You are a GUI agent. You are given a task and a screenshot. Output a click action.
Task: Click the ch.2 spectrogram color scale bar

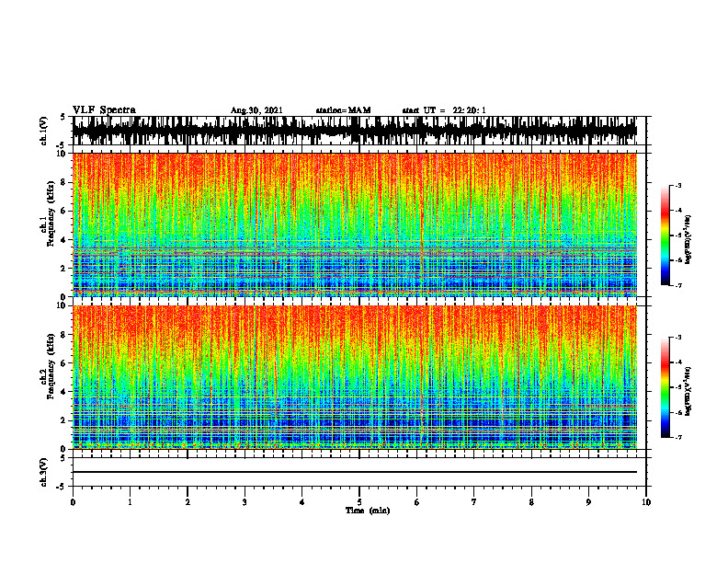pyautogui.click(x=665, y=387)
